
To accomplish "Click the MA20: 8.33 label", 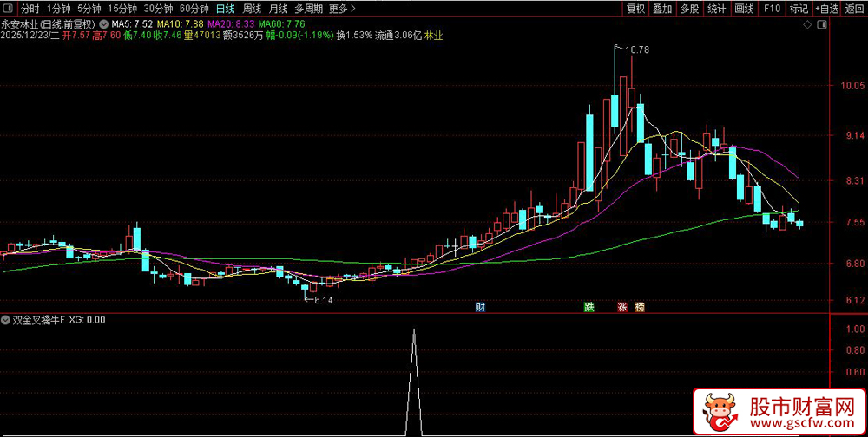I will (232, 24).
